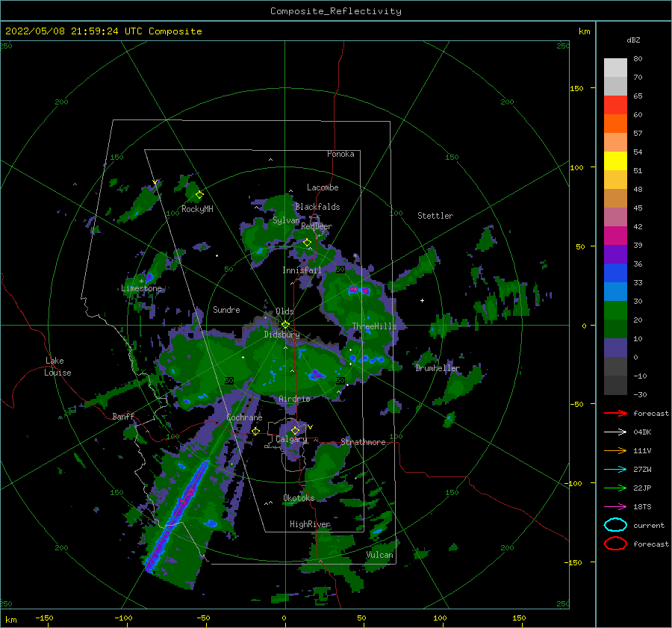This screenshot has width=672, height=628.
Task: Click the 54 dBZ yellow color swatch
Action: tap(615, 161)
